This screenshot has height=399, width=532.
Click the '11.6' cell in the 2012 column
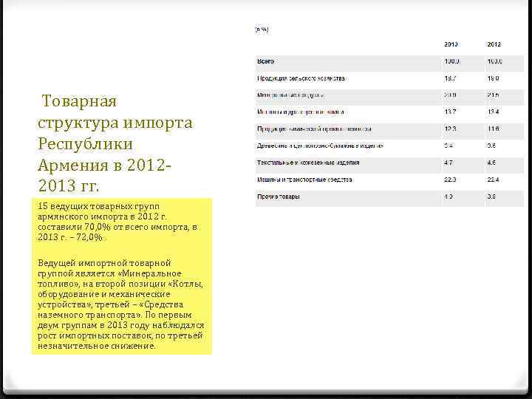pos(493,129)
